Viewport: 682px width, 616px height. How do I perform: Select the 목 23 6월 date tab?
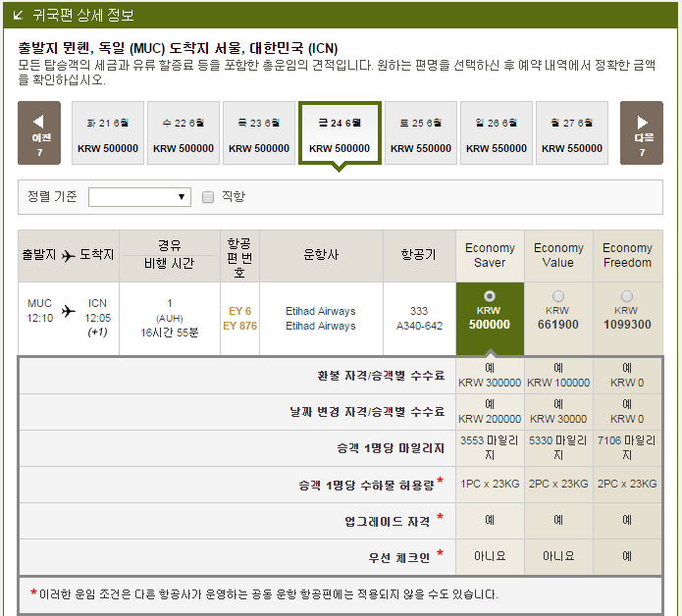click(x=259, y=133)
